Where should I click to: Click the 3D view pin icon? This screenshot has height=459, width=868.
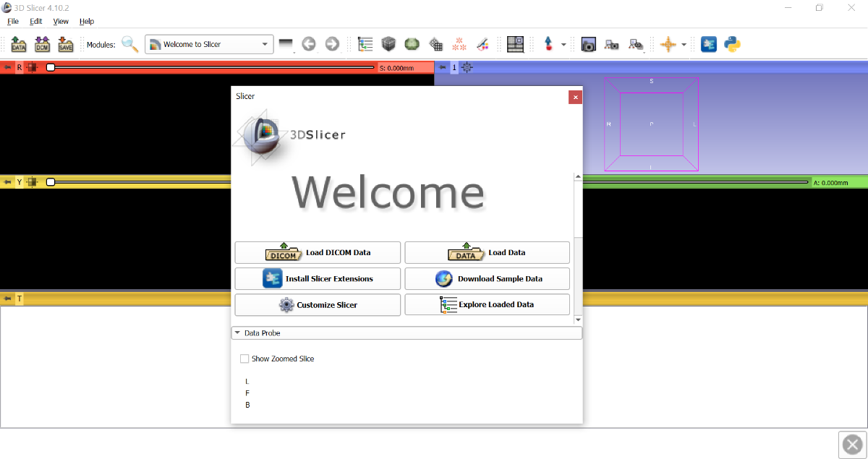(x=443, y=67)
